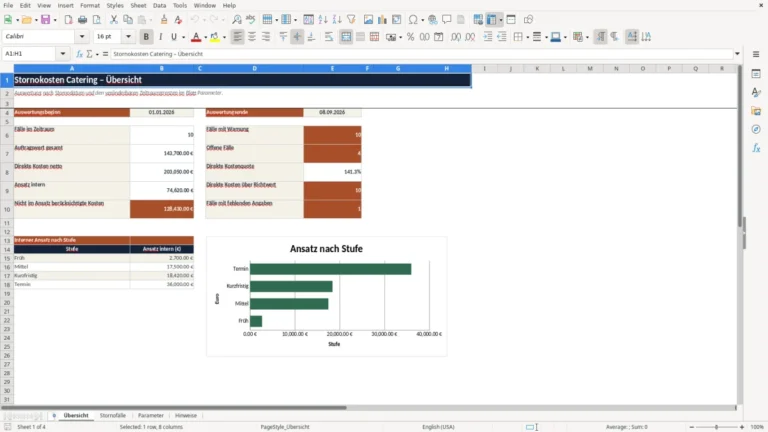
Task: Open sidebar Functions fx icon
Action: coord(756,148)
